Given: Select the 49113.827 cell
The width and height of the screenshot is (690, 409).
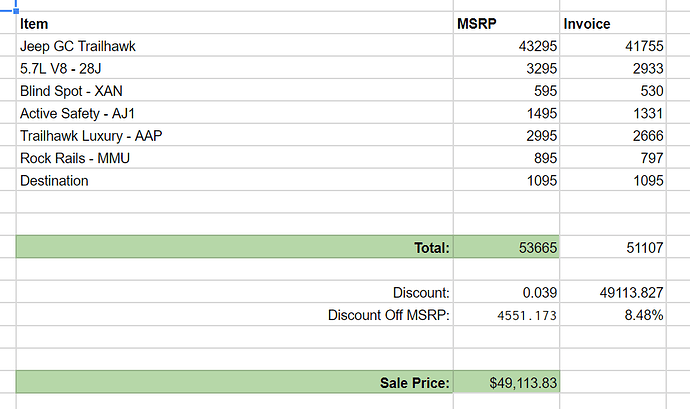Looking at the screenshot, I should (x=613, y=292).
